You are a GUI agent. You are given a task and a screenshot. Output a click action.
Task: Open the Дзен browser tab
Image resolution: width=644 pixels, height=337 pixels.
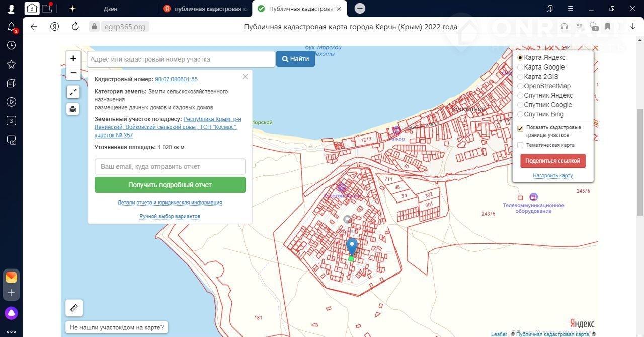click(x=110, y=9)
